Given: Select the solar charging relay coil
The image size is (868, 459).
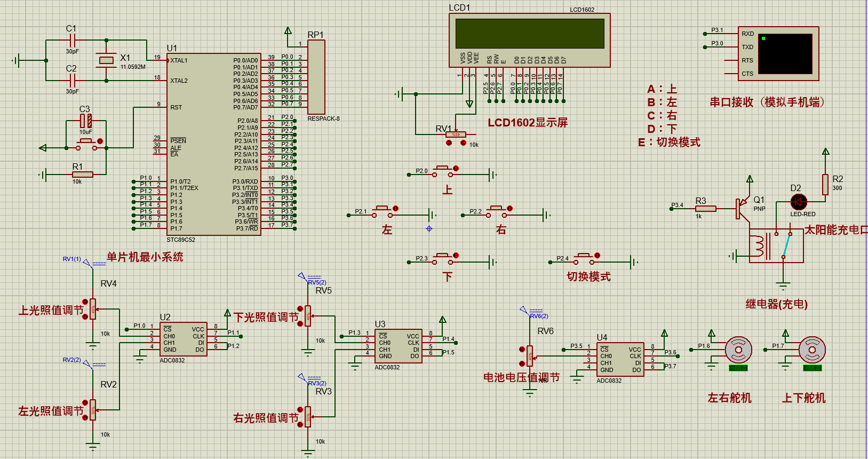Looking at the screenshot, I should pyautogui.click(x=758, y=246).
